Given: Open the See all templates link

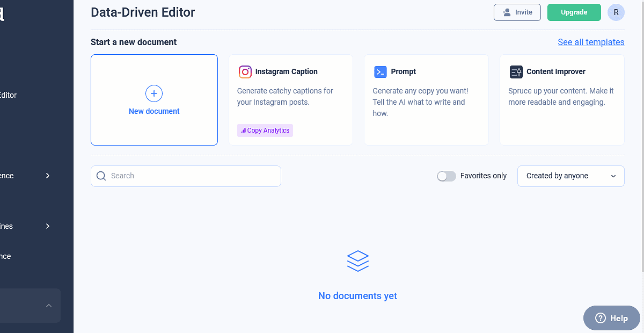Looking at the screenshot, I should click(x=591, y=42).
